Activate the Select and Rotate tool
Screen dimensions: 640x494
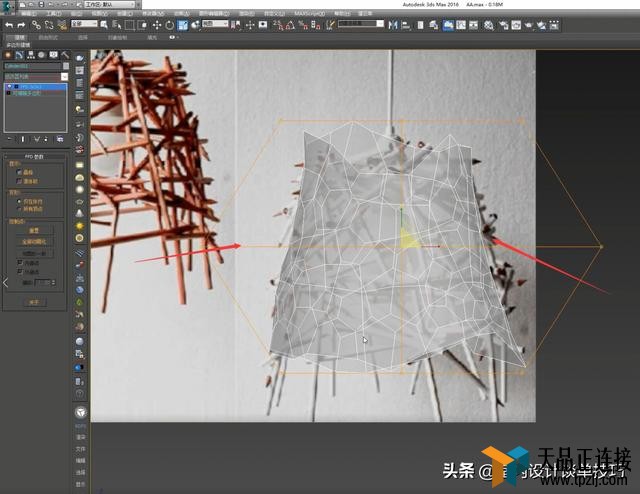click(169, 25)
